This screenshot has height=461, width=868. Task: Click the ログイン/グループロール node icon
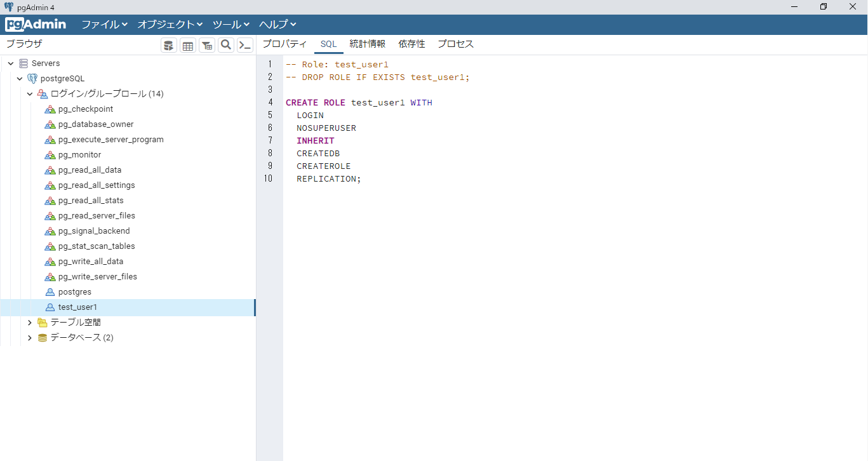(x=43, y=94)
